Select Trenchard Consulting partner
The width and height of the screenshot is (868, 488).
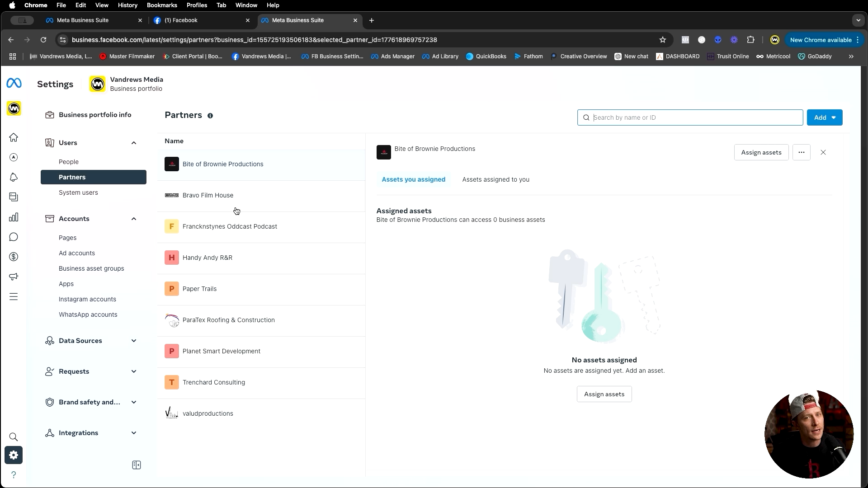click(x=261, y=382)
